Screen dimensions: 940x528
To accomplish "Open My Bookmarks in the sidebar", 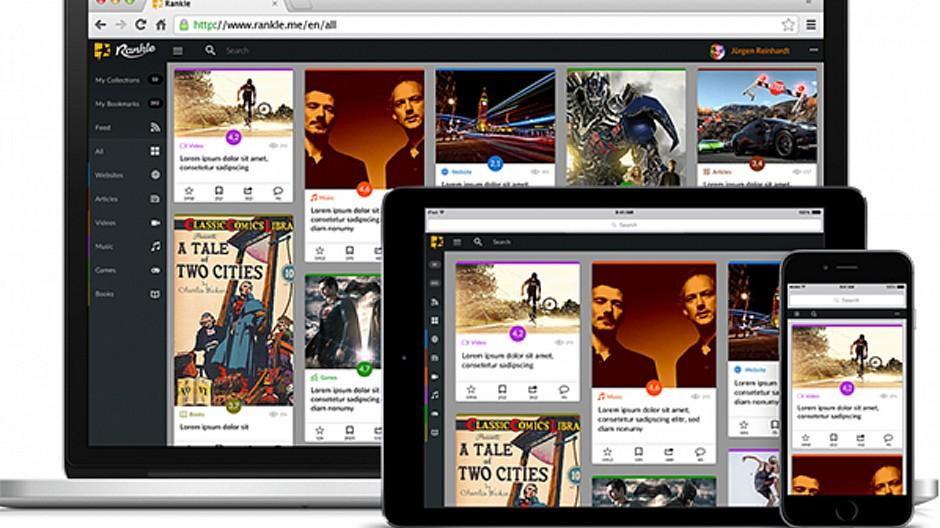I will (x=127, y=104).
